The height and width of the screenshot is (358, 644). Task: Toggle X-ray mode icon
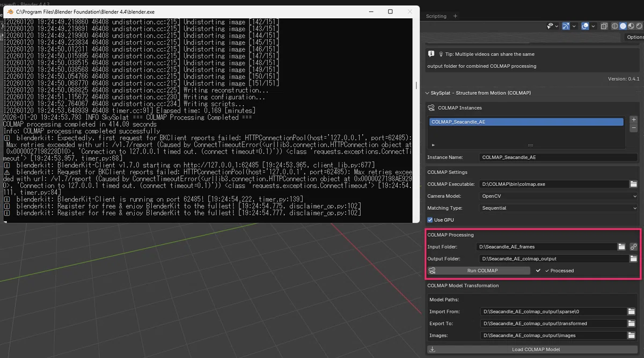click(x=604, y=26)
